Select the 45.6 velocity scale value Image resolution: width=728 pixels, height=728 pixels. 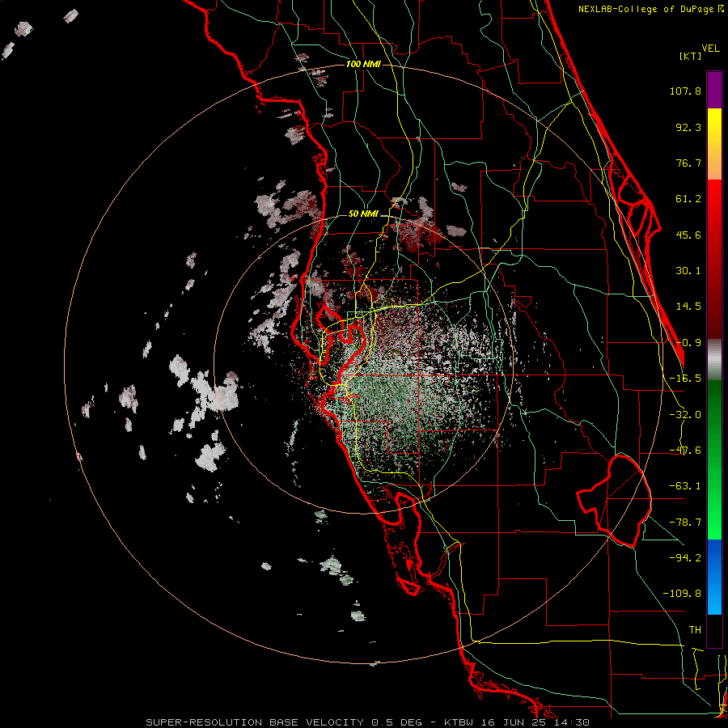[x=688, y=235]
